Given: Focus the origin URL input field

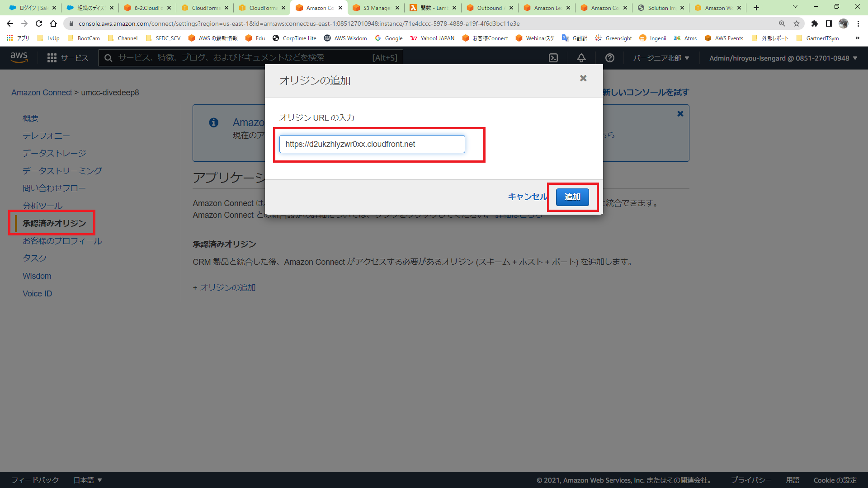Looking at the screenshot, I should coord(372,144).
